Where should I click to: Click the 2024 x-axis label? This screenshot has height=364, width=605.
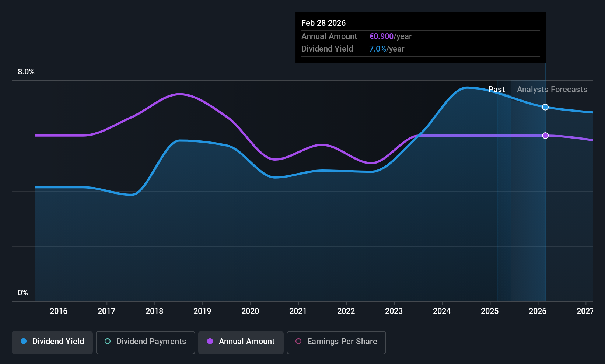tap(442, 311)
